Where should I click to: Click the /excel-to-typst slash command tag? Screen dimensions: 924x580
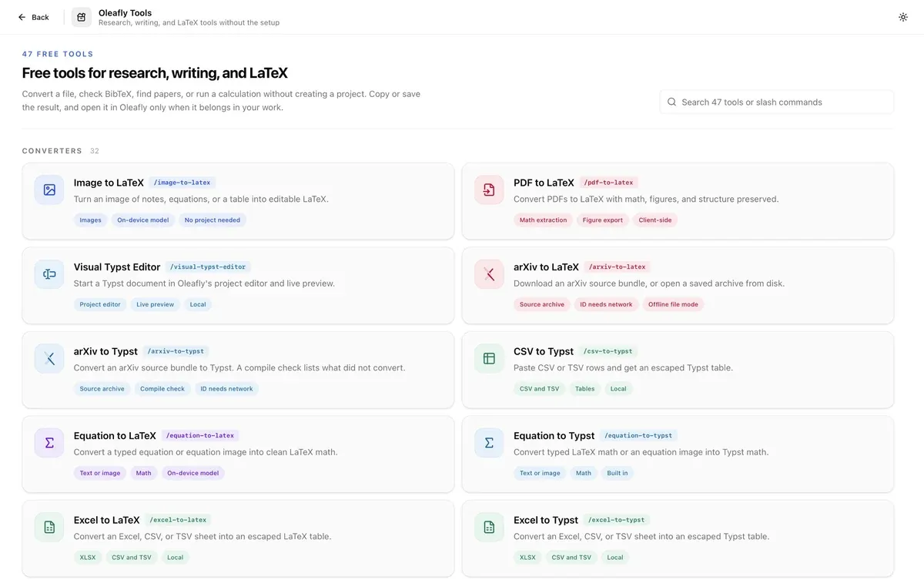pos(617,520)
